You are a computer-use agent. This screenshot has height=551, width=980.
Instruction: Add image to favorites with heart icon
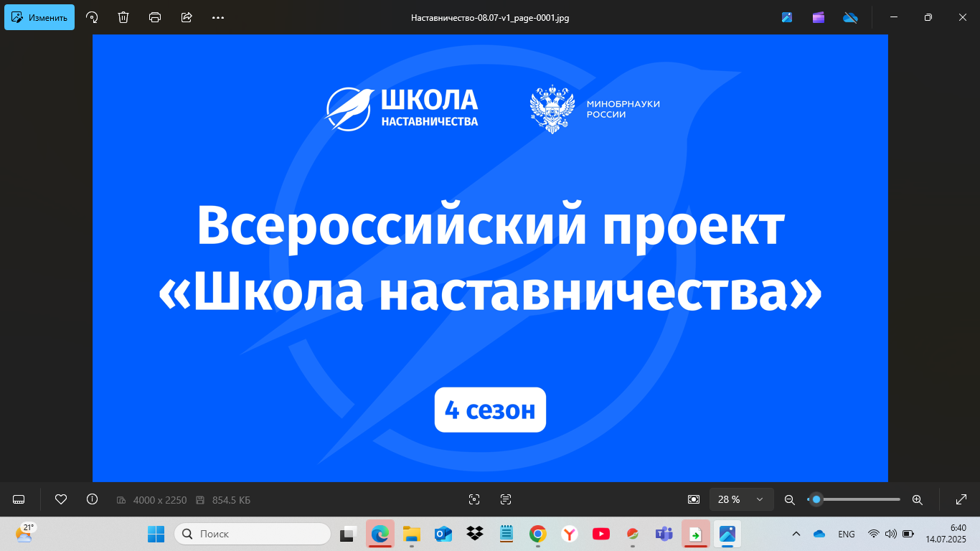coord(61,499)
